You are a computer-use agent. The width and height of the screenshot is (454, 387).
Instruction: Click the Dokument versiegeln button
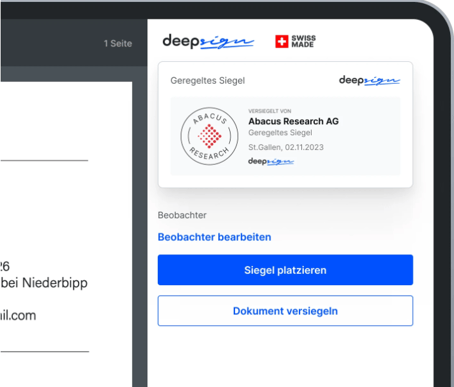[x=285, y=311]
